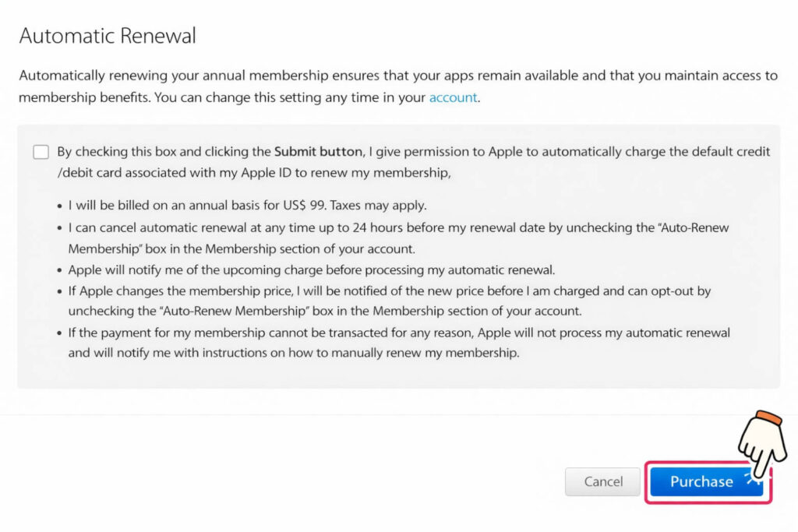The width and height of the screenshot is (798, 532).
Task: Click the gray terms panel background
Action: click(390, 374)
